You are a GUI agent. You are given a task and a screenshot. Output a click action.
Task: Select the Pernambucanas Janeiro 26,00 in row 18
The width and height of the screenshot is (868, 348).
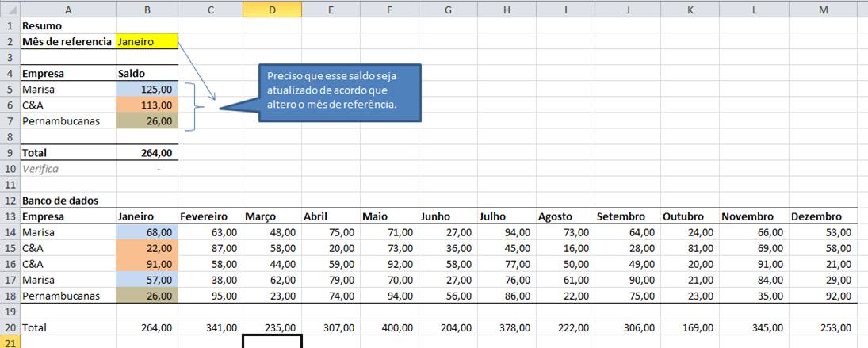[x=147, y=296]
